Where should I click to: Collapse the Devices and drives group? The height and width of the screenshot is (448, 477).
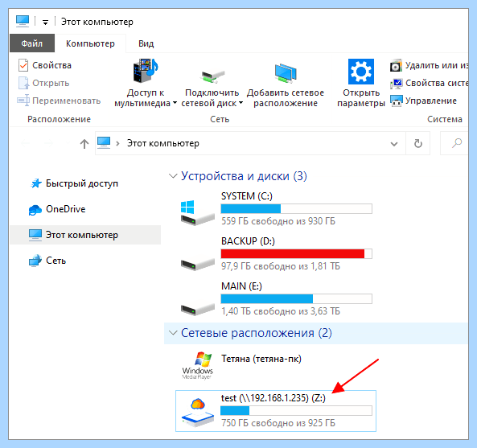(x=173, y=176)
